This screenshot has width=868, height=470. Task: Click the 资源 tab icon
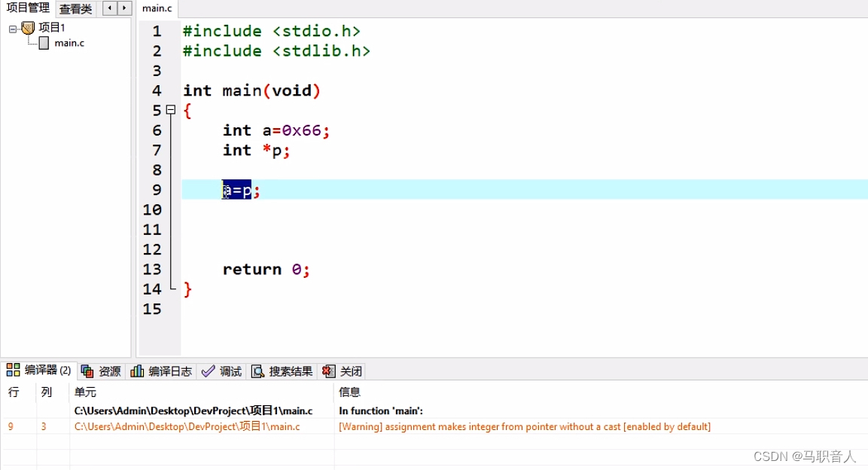click(87, 371)
